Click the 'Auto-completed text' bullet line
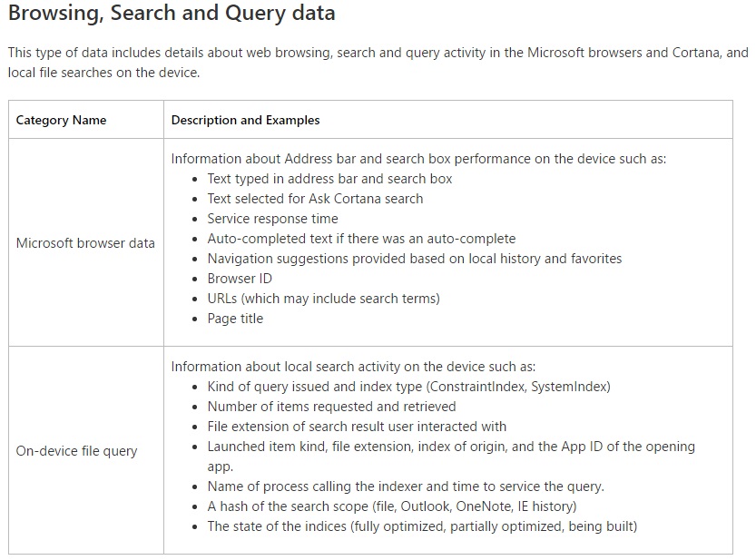This screenshot has width=756, height=560. (361, 239)
